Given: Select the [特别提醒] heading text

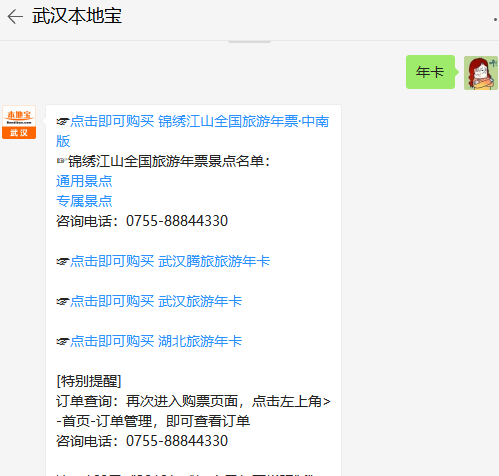Looking at the screenshot, I should click(x=89, y=381).
